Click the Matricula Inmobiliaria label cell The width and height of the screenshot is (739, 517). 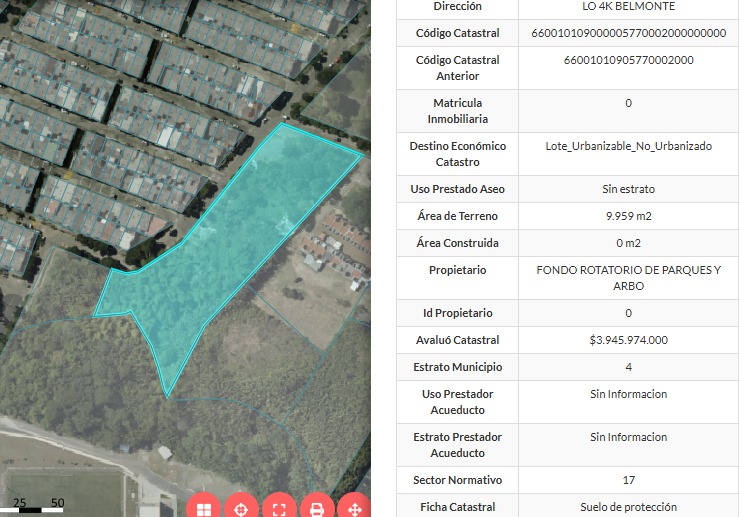457,111
